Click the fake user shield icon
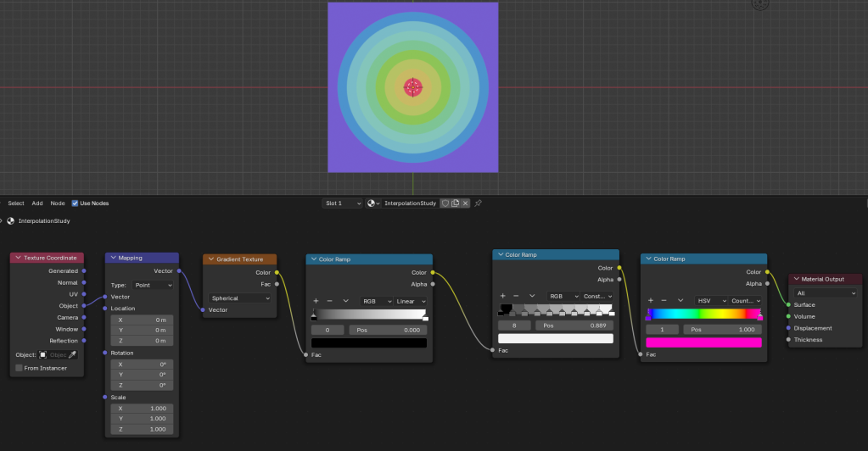868x451 pixels. point(445,203)
